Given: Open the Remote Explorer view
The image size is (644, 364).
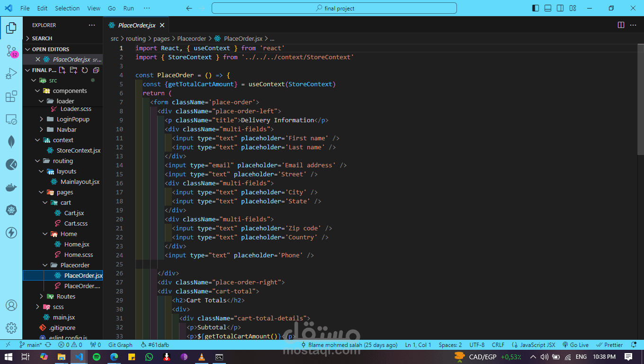Looking at the screenshot, I should pyautogui.click(x=11, y=119).
